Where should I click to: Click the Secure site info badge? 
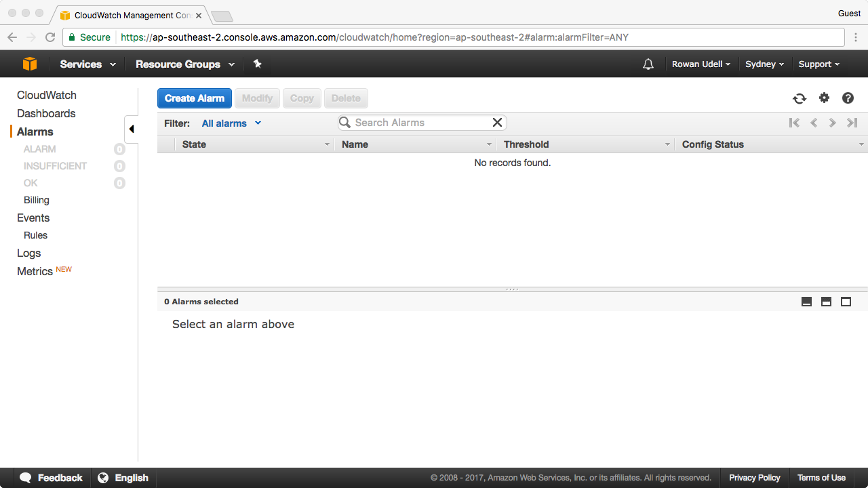point(90,37)
